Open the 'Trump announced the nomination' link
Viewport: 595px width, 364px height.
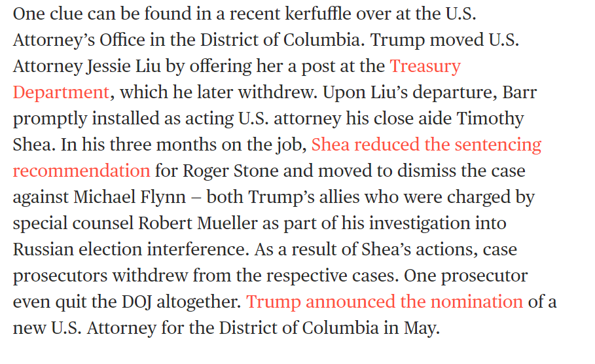pos(384,302)
